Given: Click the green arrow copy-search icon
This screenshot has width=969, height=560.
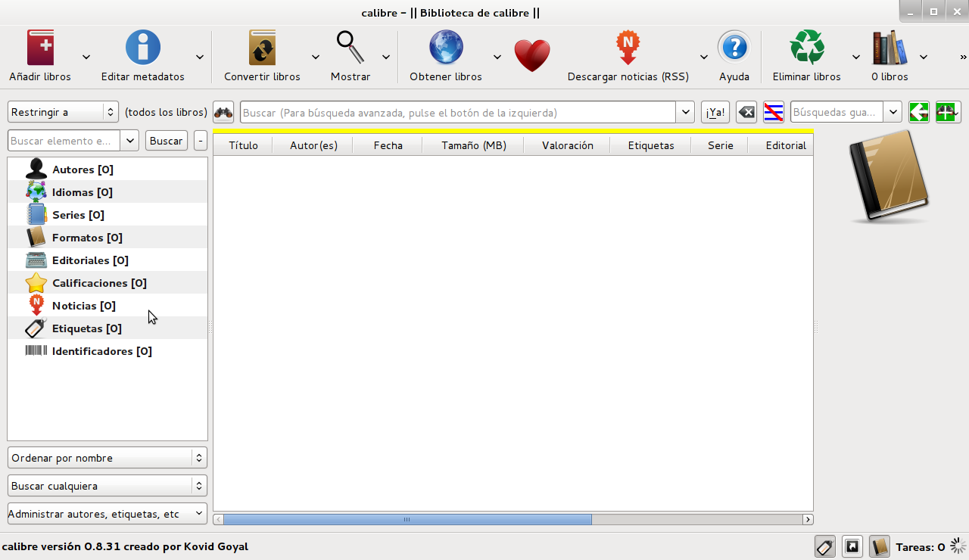Looking at the screenshot, I should 919,112.
